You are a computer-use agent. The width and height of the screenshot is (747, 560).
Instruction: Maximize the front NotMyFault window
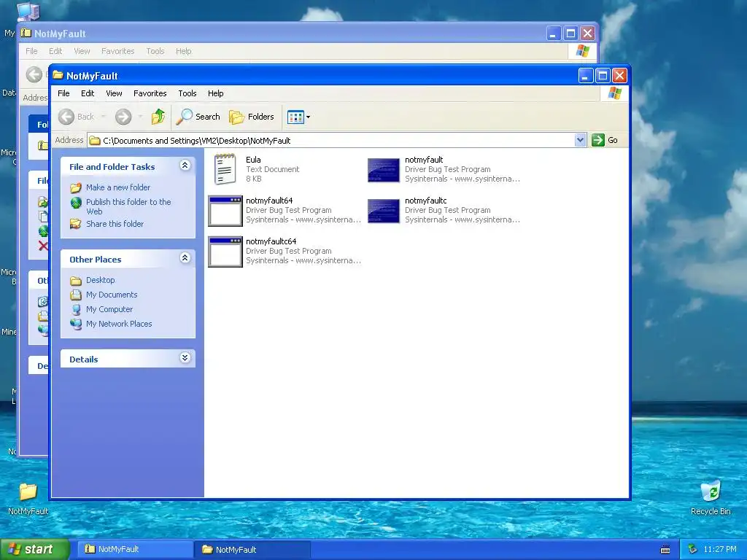603,75
